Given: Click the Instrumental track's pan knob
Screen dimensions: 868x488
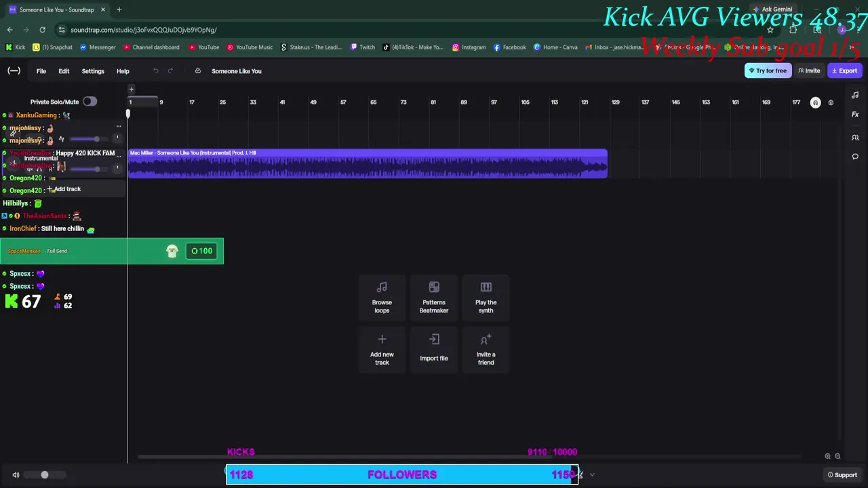Looking at the screenshot, I should (x=117, y=168).
